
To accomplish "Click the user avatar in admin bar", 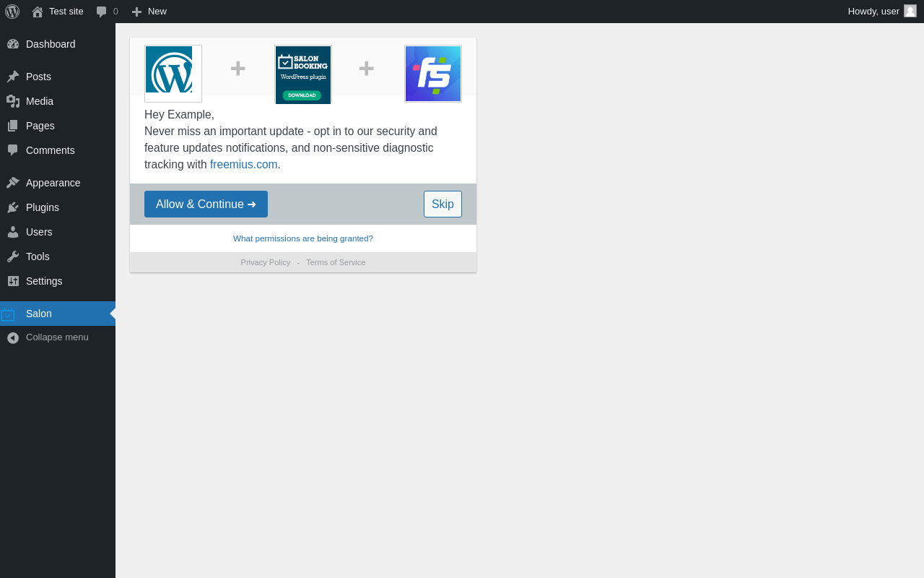I will [910, 11].
